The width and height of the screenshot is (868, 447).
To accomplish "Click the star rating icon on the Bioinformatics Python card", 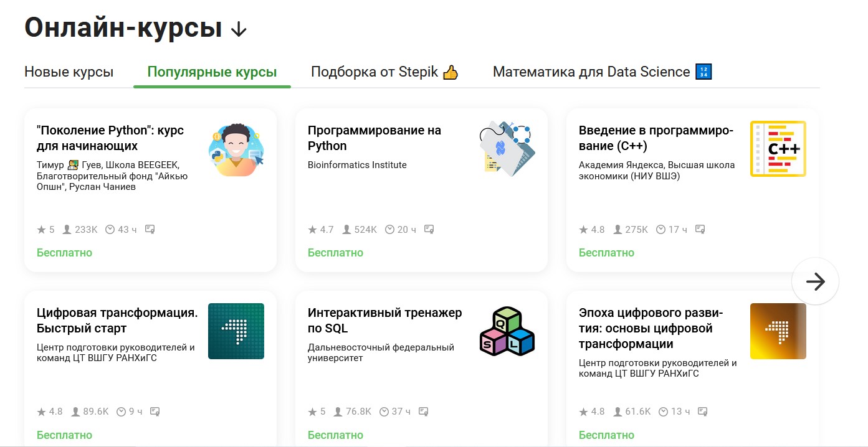I will coord(312,230).
